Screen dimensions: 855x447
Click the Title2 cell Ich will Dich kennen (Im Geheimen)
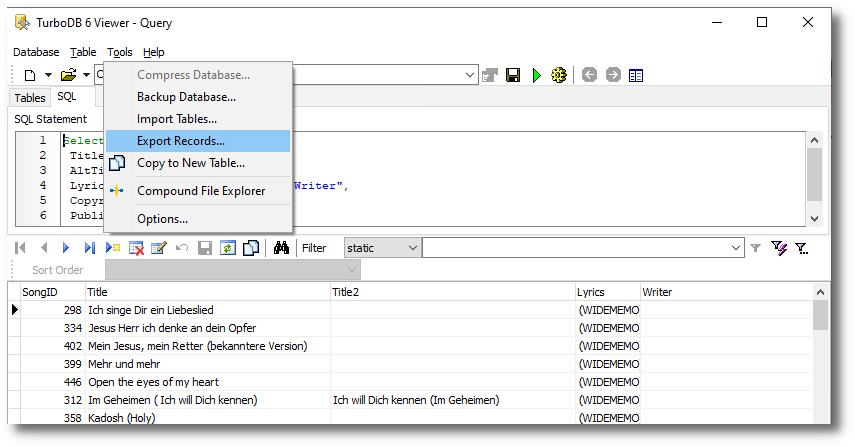(x=453, y=400)
